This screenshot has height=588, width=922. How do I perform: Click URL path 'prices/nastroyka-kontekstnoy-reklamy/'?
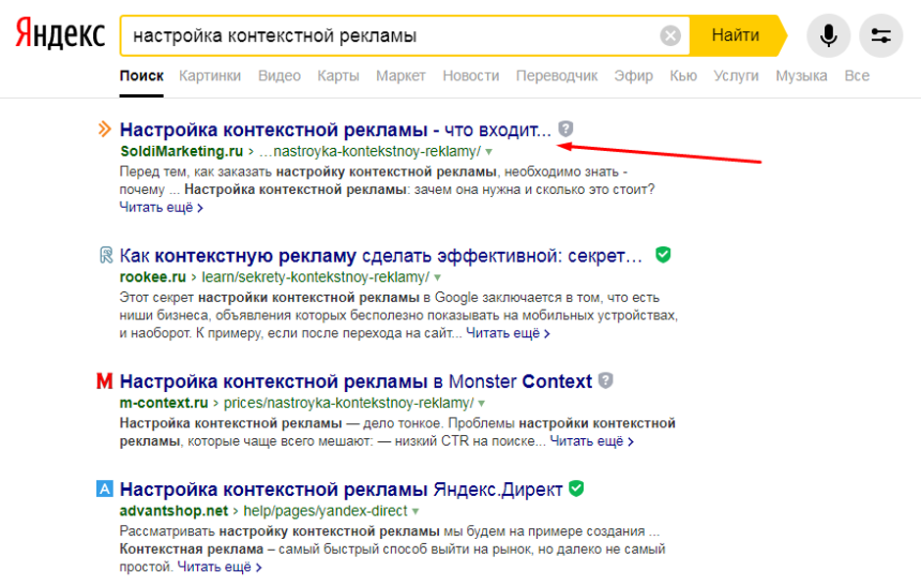coord(349,403)
